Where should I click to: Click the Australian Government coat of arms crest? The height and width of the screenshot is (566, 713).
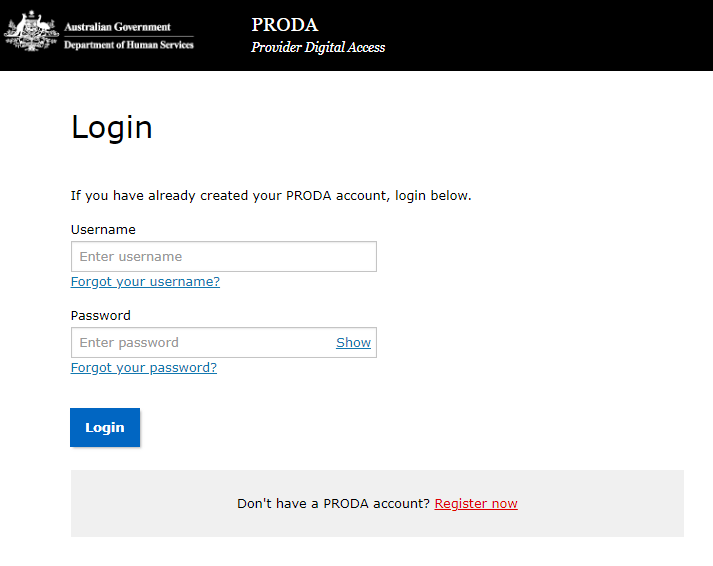(x=31, y=31)
